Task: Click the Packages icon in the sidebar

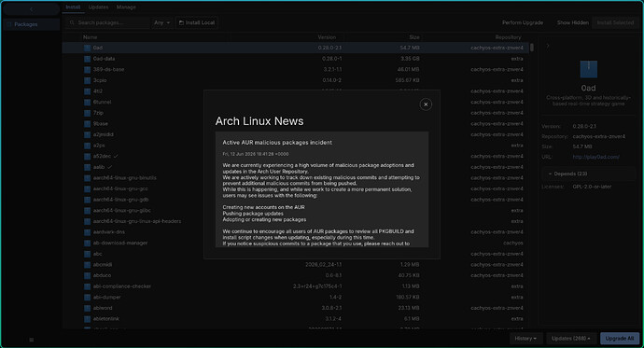Action: coord(9,24)
